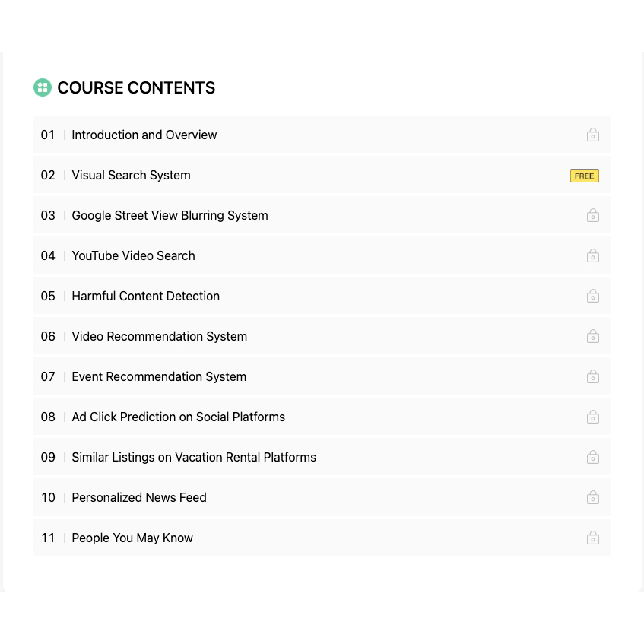Click lock icon next to Event Recommendation System
644x644 pixels.
[x=592, y=376]
